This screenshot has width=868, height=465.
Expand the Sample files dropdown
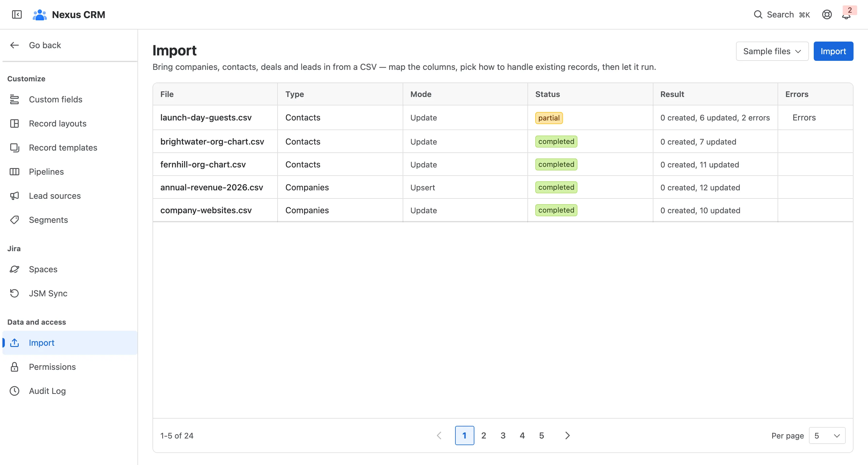click(772, 51)
